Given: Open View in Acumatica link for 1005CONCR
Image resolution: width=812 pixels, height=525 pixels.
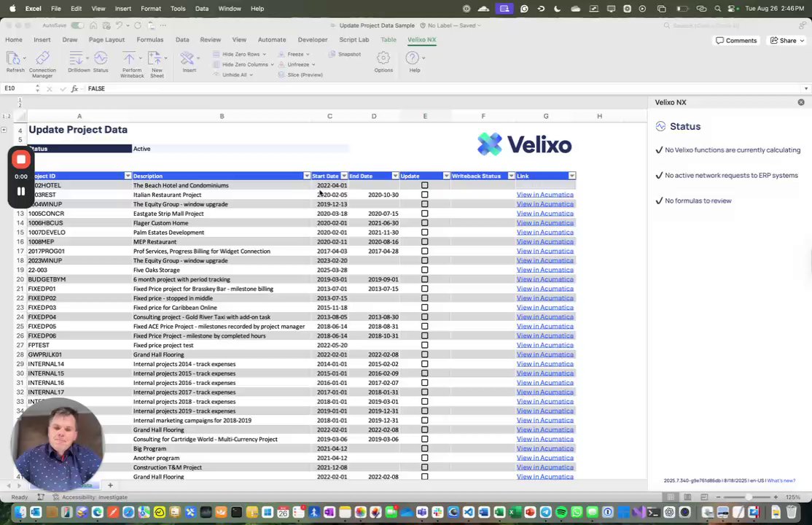Looking at the screenshot, I should (x=544, y=214).
